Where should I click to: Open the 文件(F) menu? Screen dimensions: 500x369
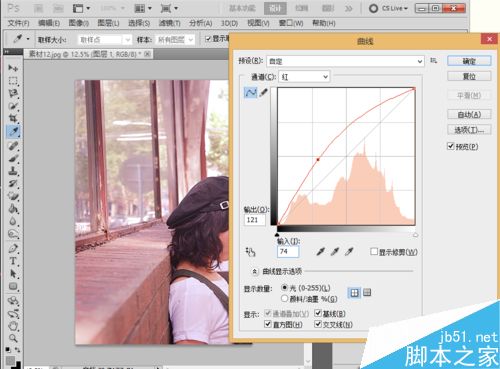19,23
